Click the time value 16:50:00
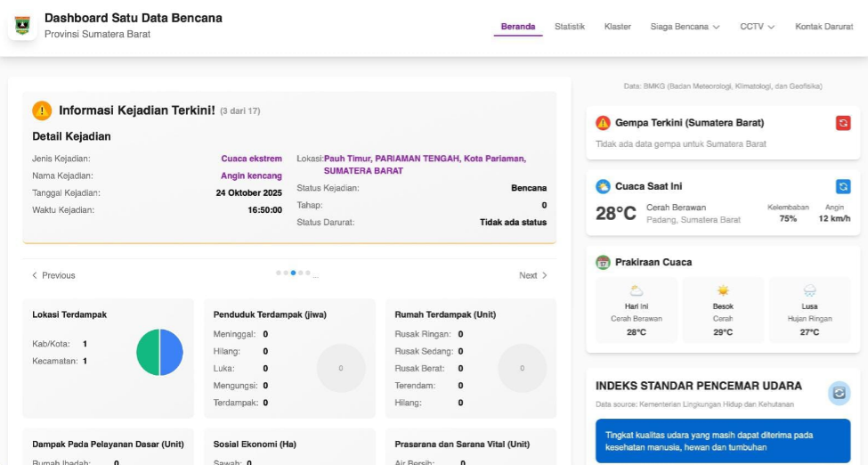This screenshot has height=465, width=868. click(x=264, y=210)
